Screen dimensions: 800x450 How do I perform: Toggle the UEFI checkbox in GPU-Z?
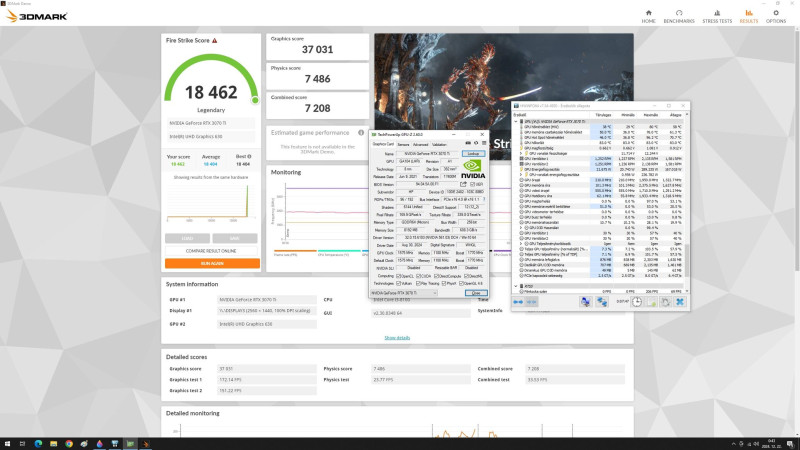tap(472, 184)
